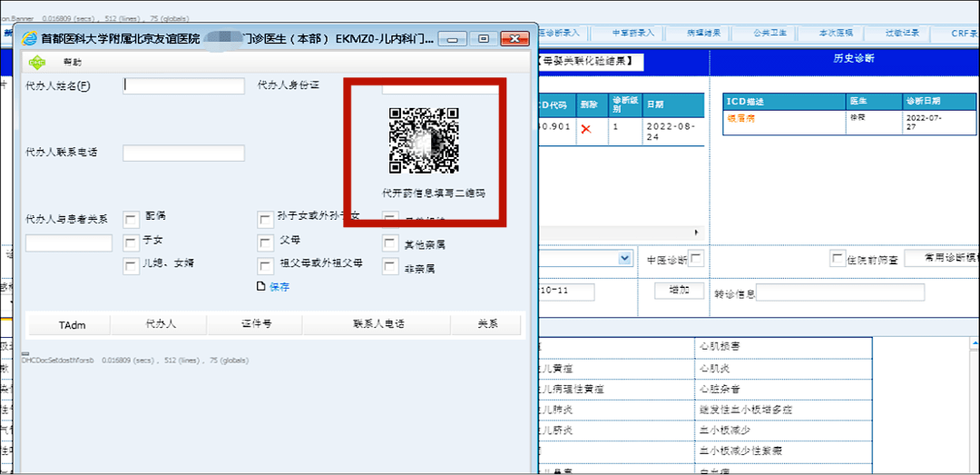The image size is (980, 475).
Task: Toggle the 住院前筛查 checkbox
Action: (x=838, y=258)
